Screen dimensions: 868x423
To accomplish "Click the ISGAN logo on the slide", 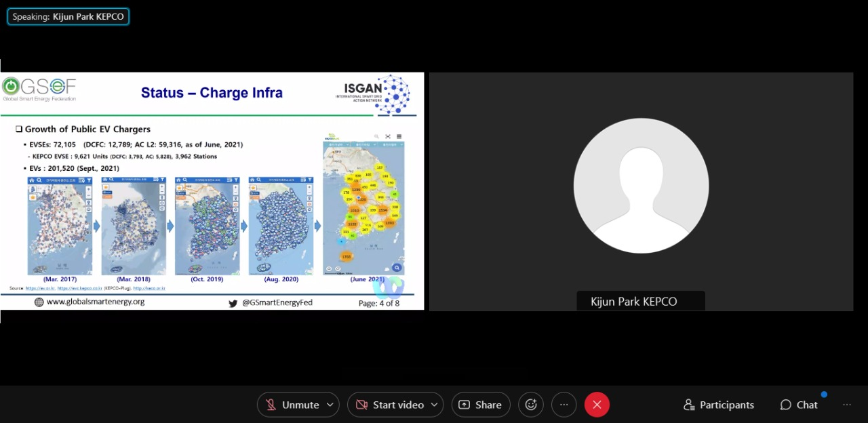I will (x=372, y=94).
